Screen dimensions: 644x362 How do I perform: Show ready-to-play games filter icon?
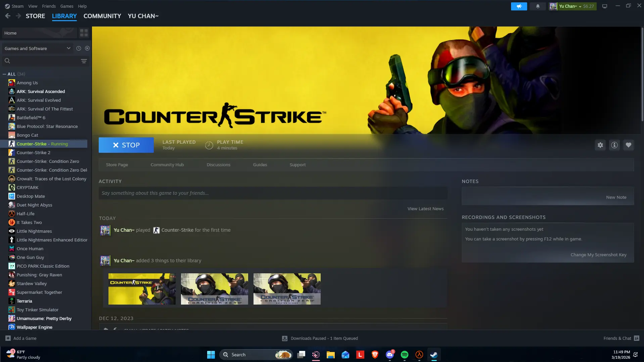87,48
